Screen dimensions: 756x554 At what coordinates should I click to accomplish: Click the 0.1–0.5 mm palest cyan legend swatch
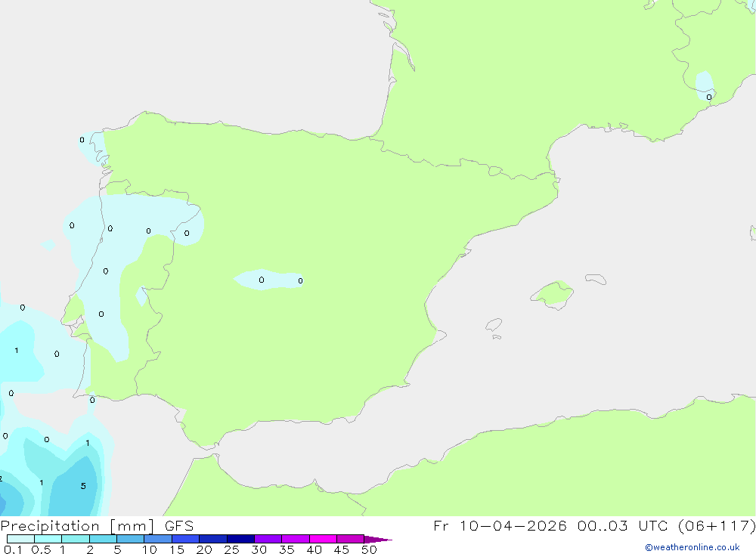tap(20, 539)
